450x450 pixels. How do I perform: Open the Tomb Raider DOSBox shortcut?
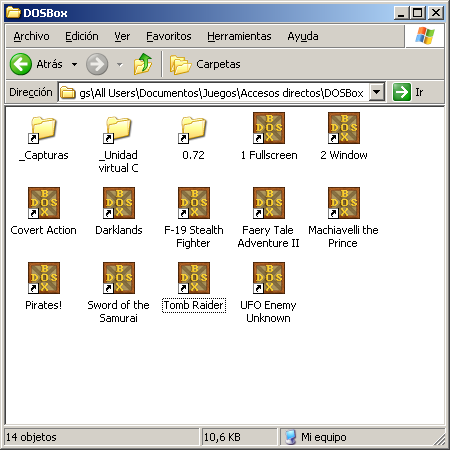click(194, 278)
